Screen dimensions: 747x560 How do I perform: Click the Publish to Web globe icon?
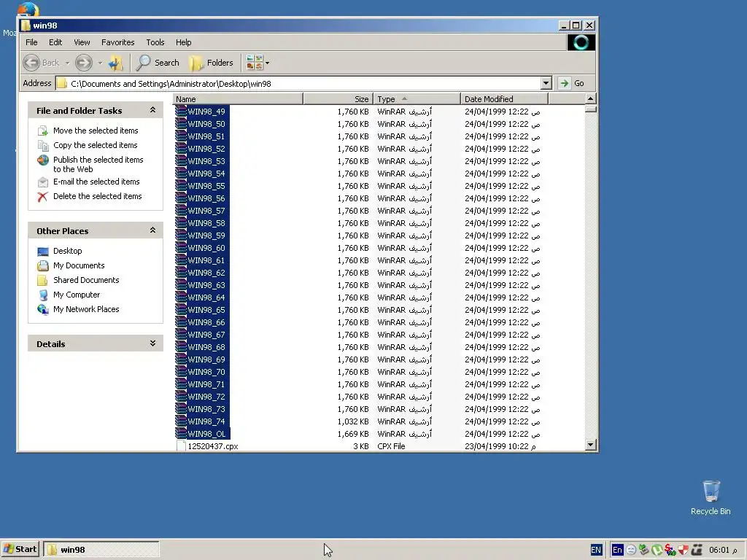(x=43, y=160)
